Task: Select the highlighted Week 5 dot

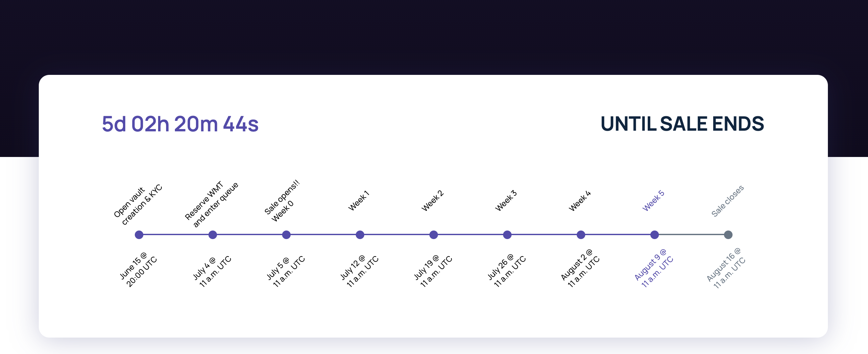Action: tap(654, 234)
